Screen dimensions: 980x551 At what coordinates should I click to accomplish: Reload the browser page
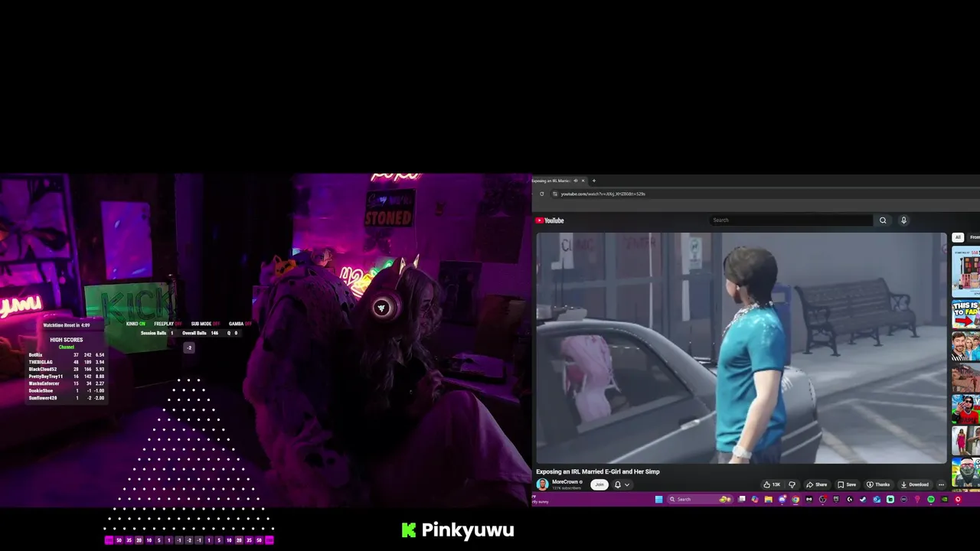click(x=541, y=194)
